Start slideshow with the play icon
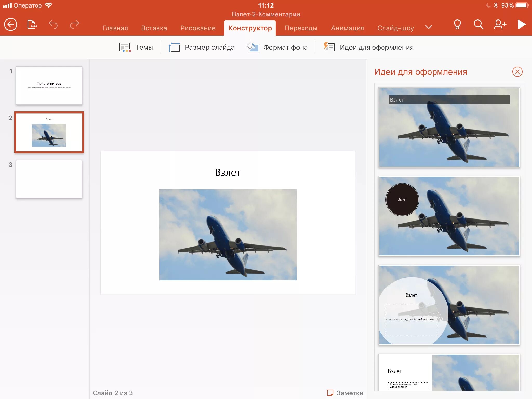The width and height of the screenshot is (532, 399). click(x=521, y=25)
